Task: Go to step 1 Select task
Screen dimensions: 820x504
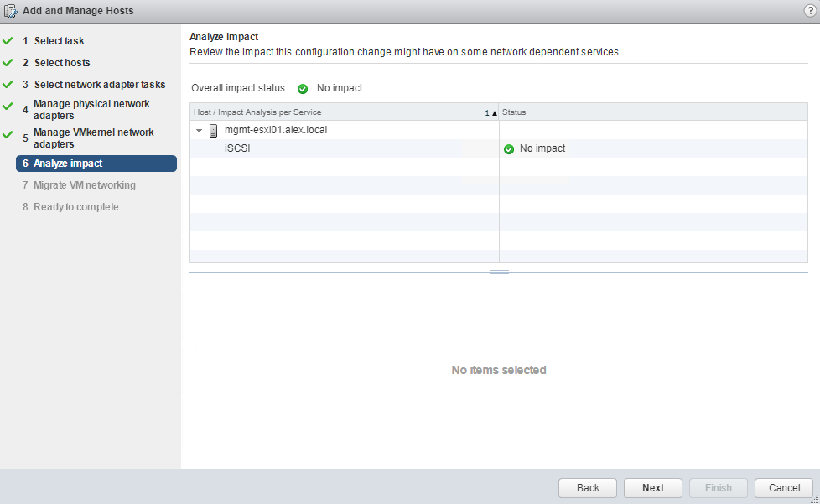Action: (x=59, y=41)
